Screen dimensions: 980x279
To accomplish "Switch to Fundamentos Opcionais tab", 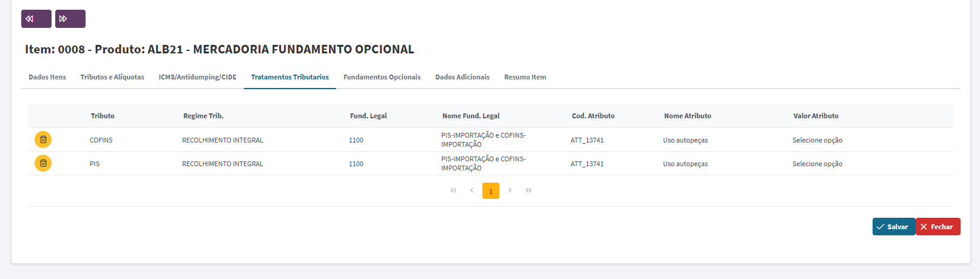I will pyautogui.click(x=382, y=77).
